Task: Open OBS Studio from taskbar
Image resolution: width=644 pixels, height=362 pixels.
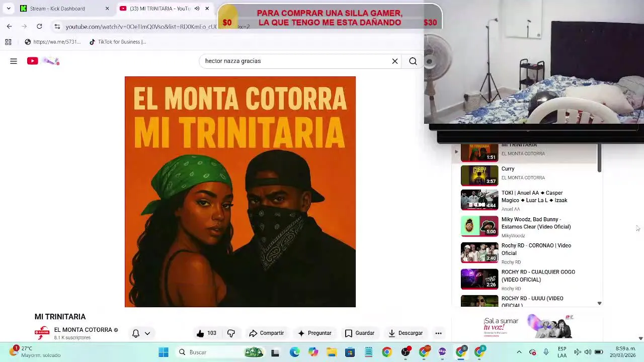Action: [406, 352]
